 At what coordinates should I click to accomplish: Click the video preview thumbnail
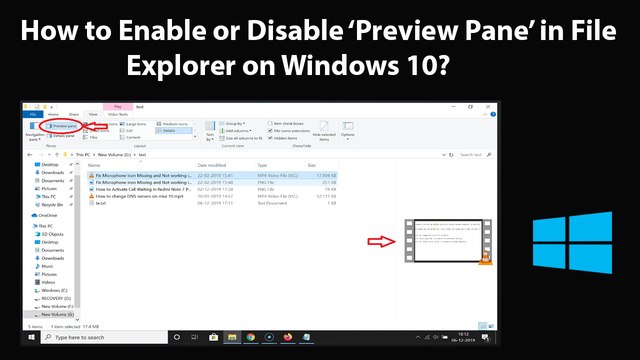point(448,241)
